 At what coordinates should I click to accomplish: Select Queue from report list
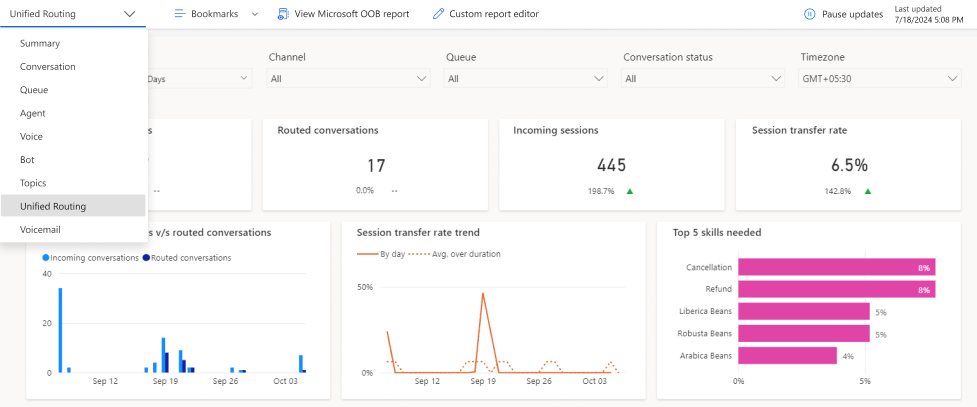pos(73,90)
